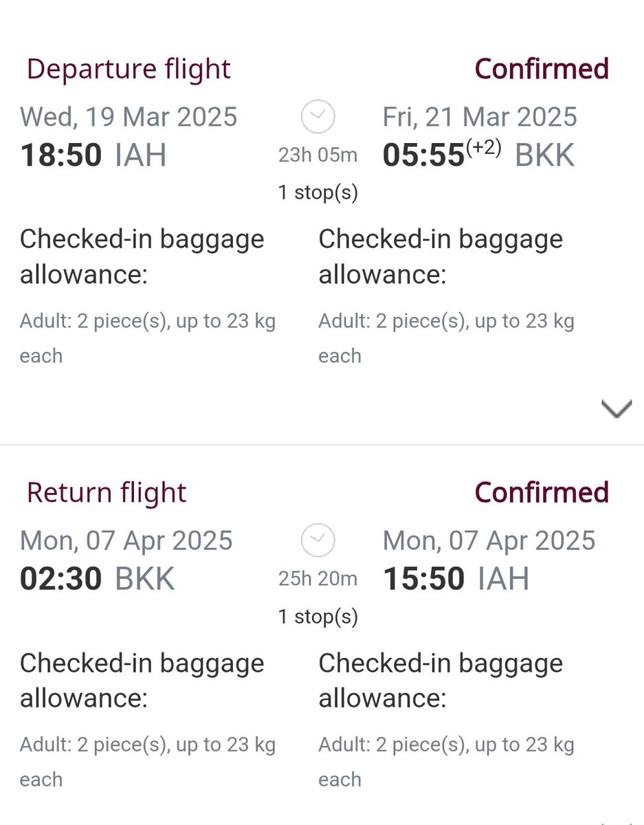This screenshot has width=644, height=825.
Task: Expand the departure flight details chevron
Action: point(617,410)
